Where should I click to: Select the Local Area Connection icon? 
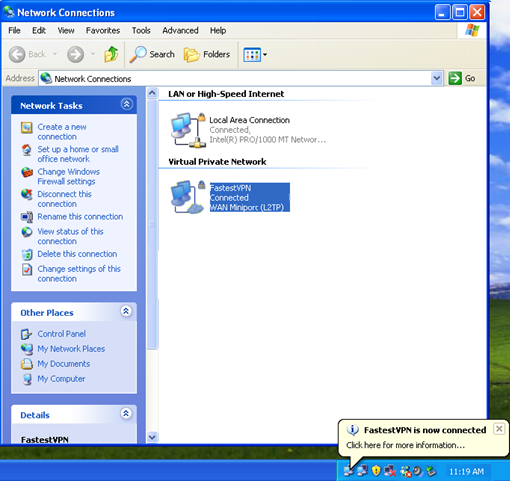coord(187,130)
